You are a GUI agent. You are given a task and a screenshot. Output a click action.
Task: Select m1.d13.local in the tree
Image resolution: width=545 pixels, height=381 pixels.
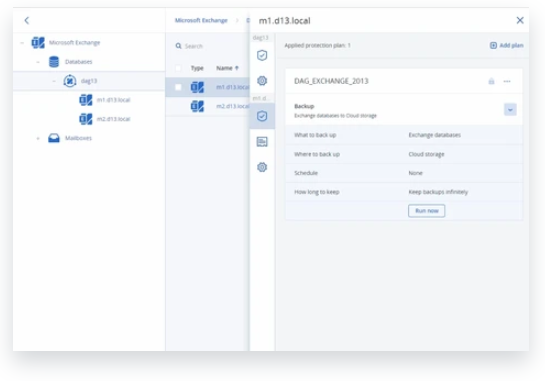113,100
